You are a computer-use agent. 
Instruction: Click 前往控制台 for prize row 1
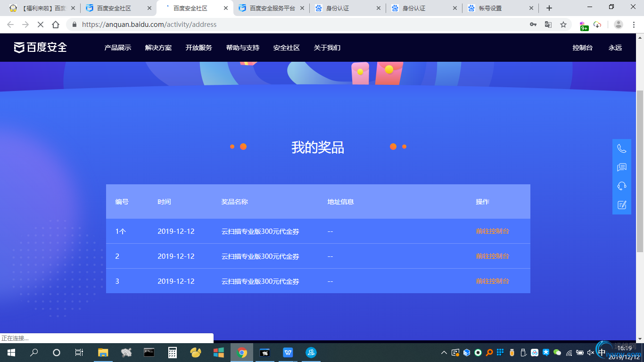(493, 231)
